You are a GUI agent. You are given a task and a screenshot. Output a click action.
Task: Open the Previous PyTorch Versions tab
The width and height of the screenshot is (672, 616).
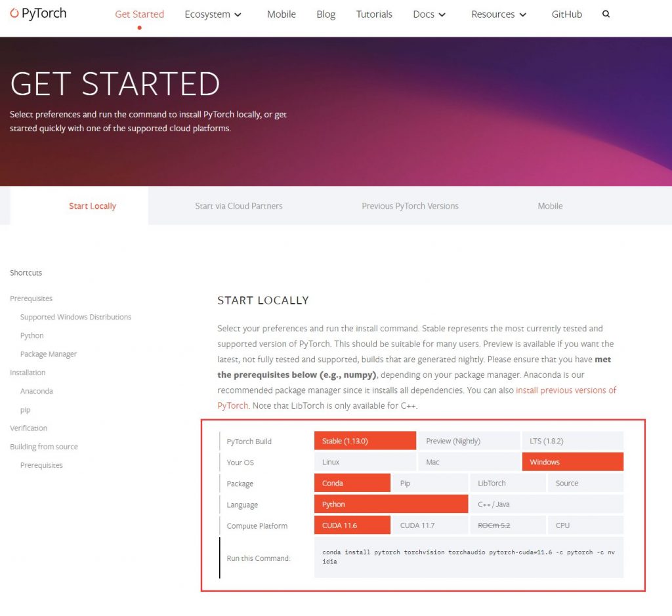pyautogui.click(x=410, y=206)
